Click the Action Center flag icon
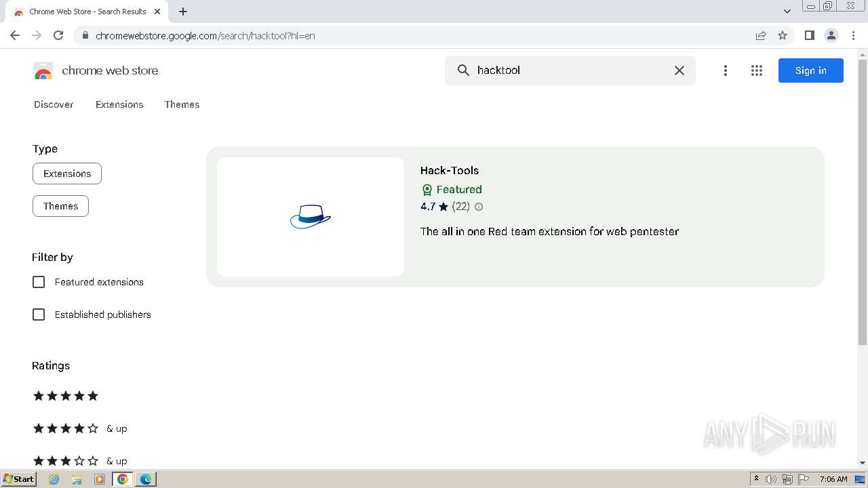The height and width of the screenshot is (488, 868). [x=804, y=479]
